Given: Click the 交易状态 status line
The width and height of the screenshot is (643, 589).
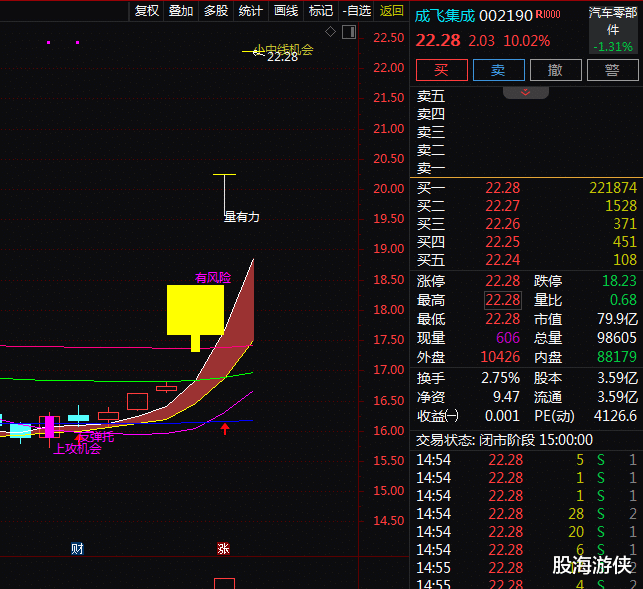Looking at the screenshot, I should [504, 440].
